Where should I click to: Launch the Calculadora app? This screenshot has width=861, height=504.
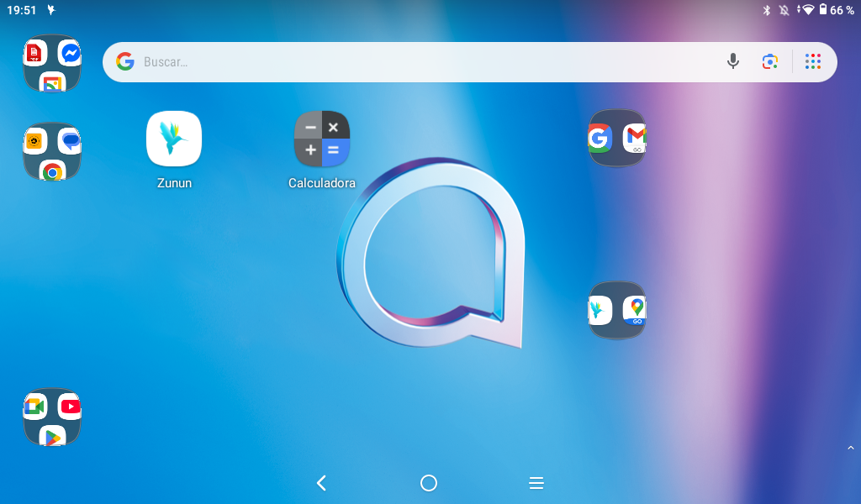pyautogui.click(x=321, y=139)
